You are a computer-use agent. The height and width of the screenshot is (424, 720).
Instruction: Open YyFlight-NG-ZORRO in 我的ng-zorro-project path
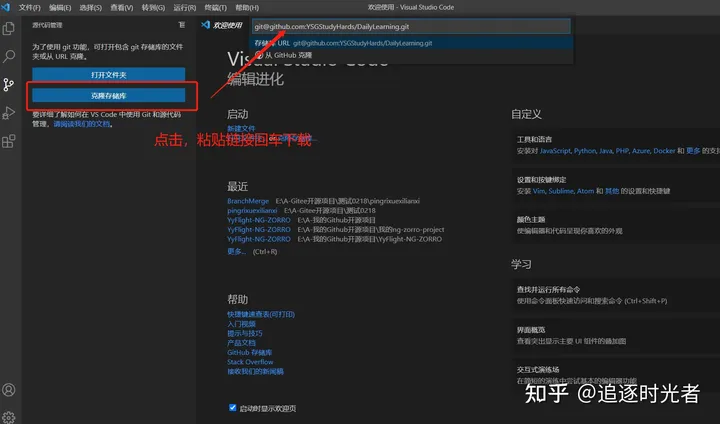point(259,229)
